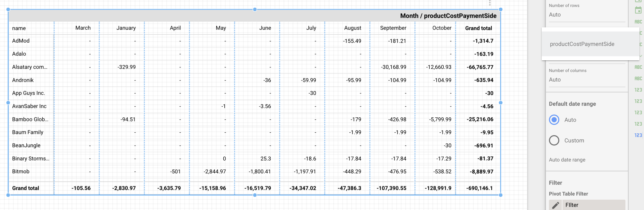Click the July grand total -34,347.02
The height and width of the screenshot is (210, 644).
(x=303, y=188)
